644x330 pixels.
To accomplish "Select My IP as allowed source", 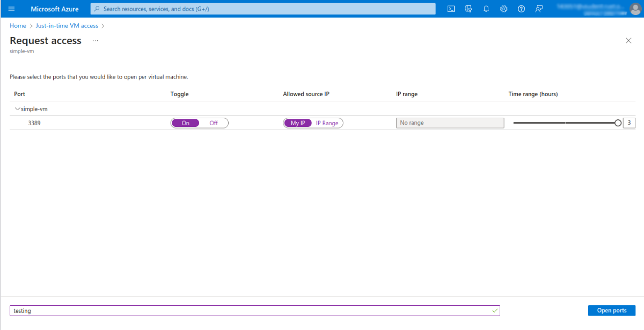I will [x=298, y=123].
